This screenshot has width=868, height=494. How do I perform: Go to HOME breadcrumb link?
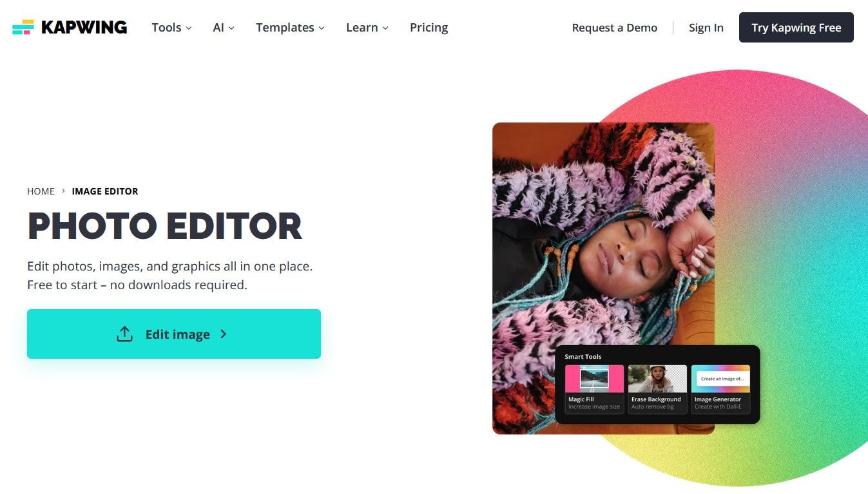[x=41, y=191]
